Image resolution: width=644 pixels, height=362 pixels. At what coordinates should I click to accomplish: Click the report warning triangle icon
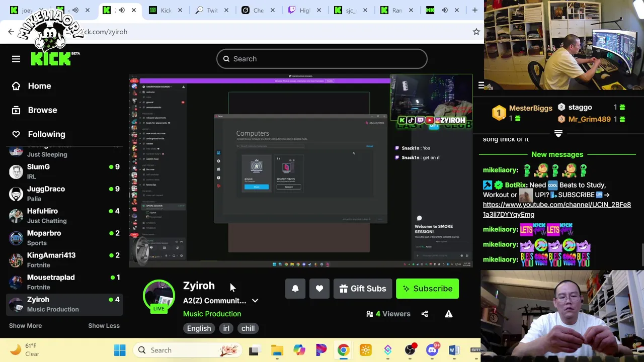(x=449, y=314)
